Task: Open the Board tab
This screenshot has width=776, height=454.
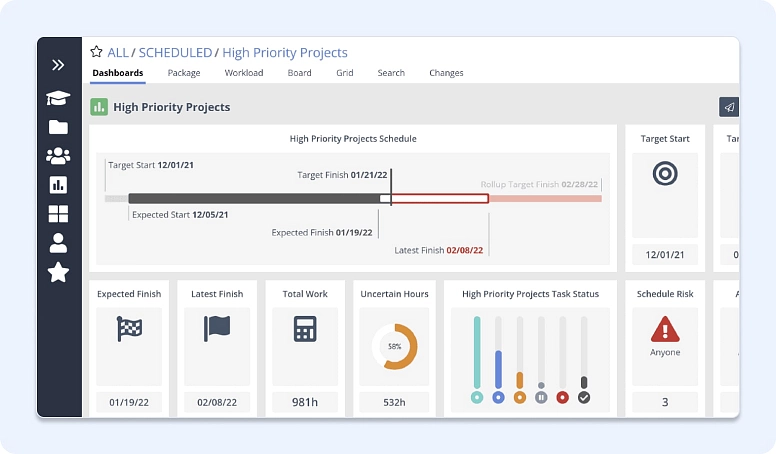Action: [x=299, y=73]
